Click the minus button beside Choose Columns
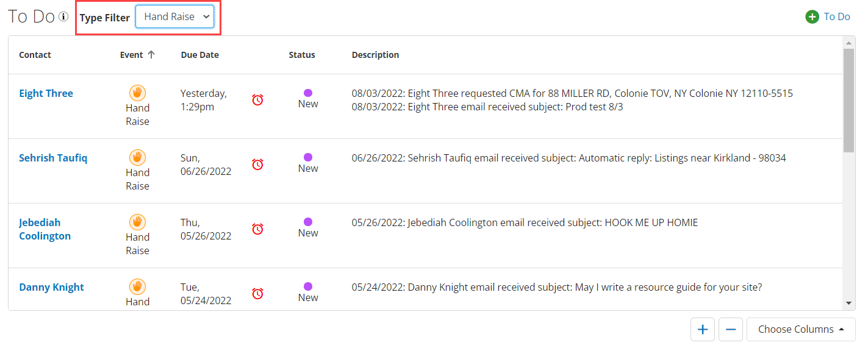 [731, 329]
